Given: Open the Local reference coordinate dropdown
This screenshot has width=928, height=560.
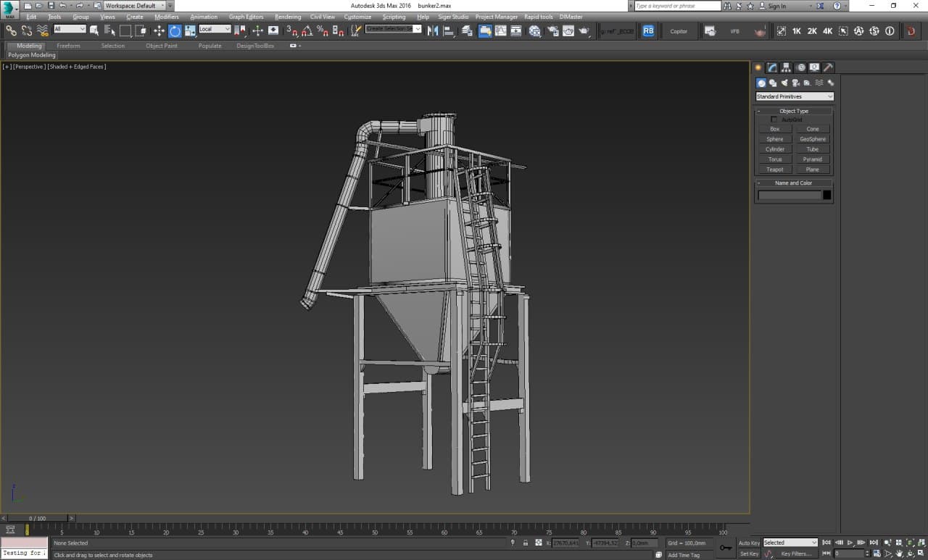Looking at the screenshot, I should (x=215, y=30).
